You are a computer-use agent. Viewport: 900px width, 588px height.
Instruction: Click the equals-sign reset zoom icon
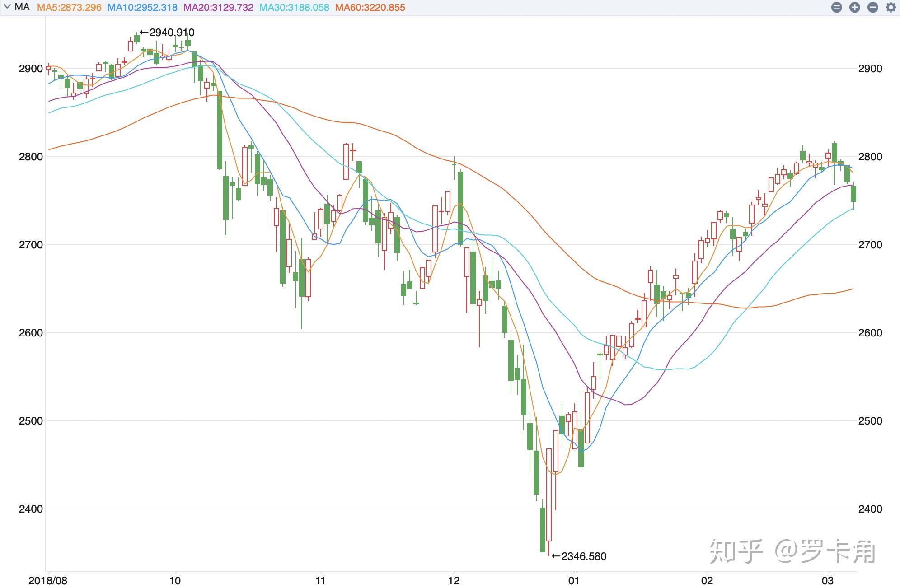point(837,7)
